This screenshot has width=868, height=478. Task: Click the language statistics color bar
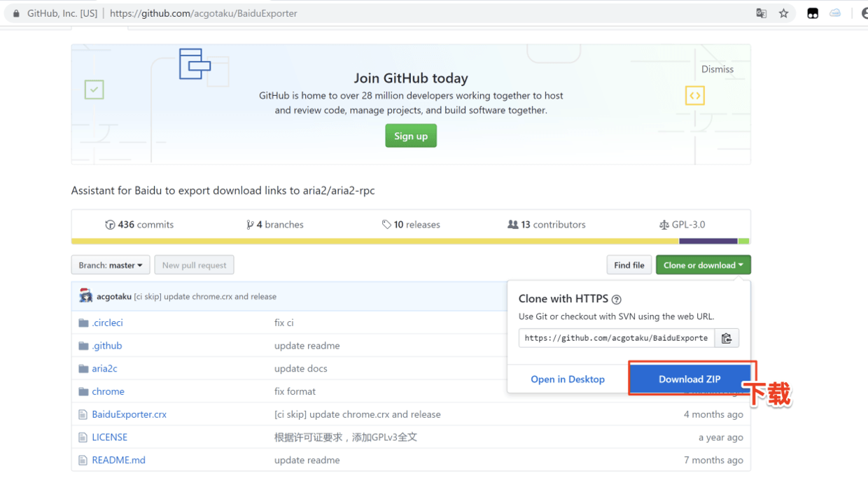[x=410, y=241]
